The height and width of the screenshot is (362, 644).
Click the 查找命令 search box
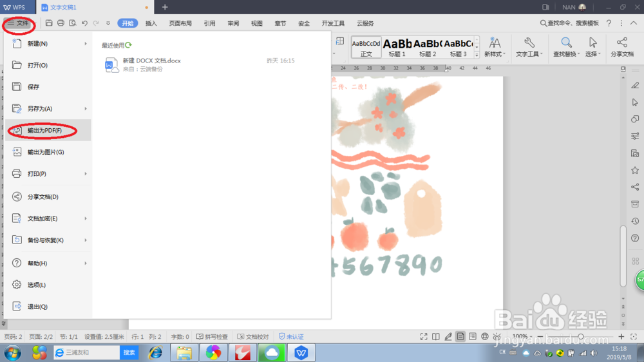[569, 23]
